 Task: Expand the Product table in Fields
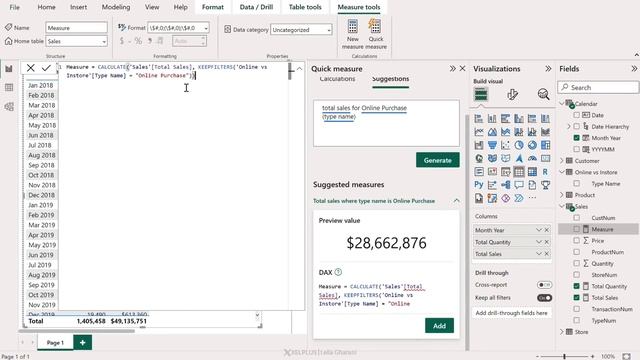[x=562, y=195]
